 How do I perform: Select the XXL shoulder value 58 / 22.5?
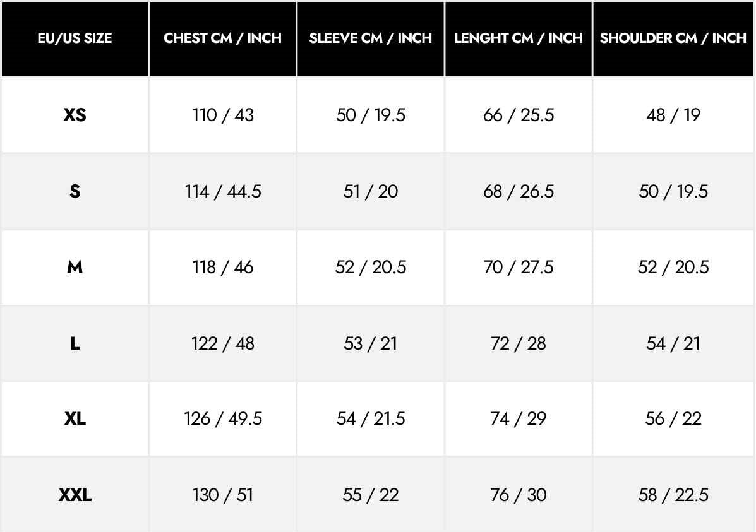pos(673,495)
